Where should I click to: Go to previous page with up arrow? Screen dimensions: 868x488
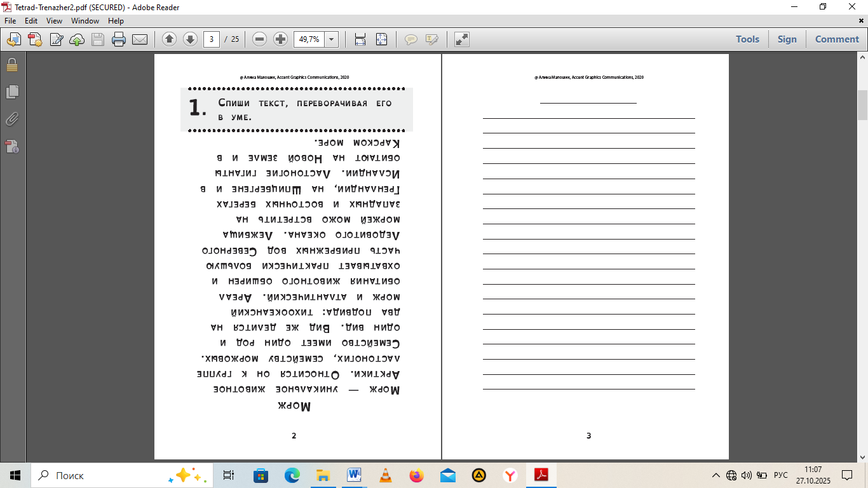(169, 39)
